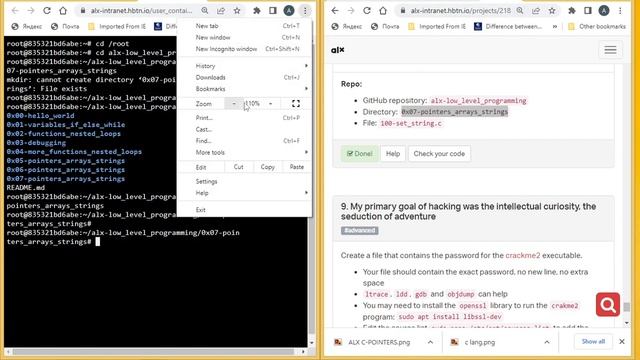Bookmark page with star in left browser

237,11
